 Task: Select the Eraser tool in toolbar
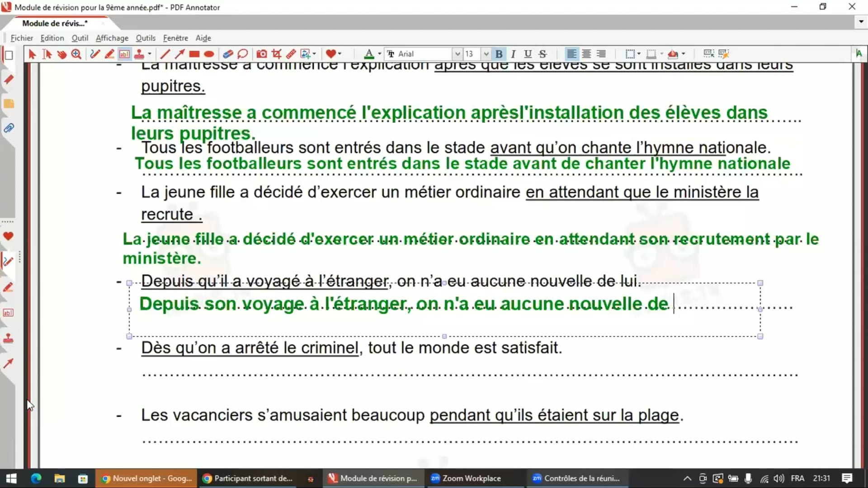point(227,54)
